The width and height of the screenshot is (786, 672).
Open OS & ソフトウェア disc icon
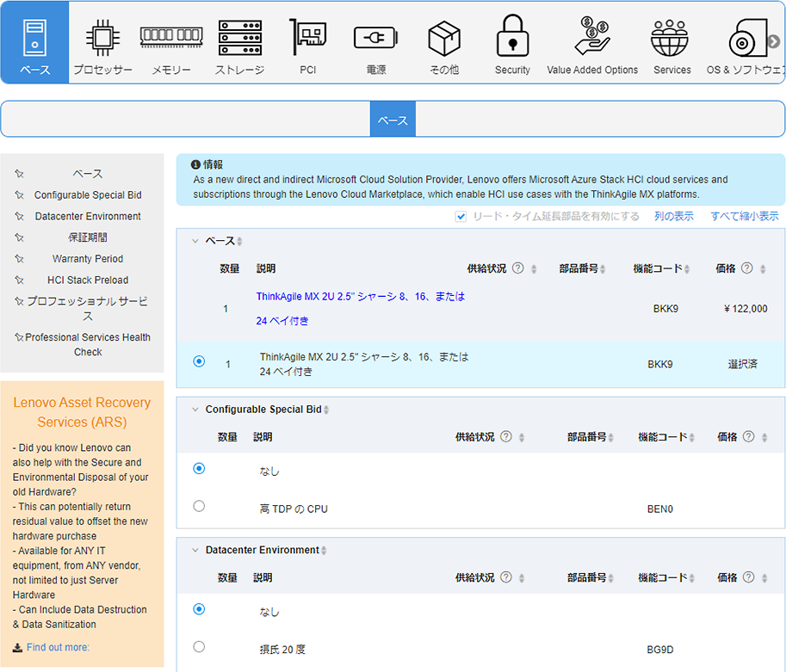(748, 38)
